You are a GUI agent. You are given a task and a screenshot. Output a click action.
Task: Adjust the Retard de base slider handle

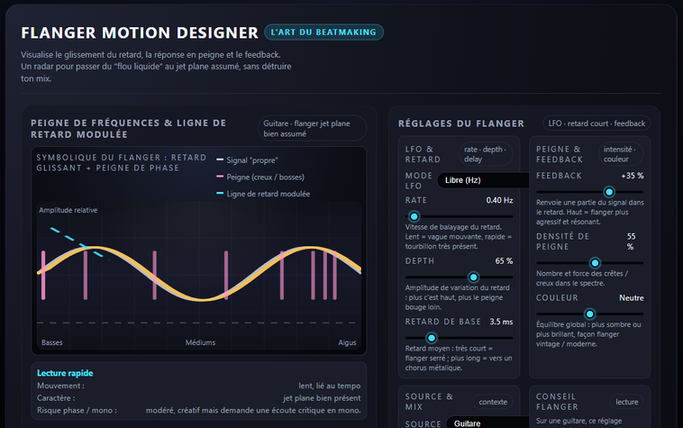(x=431, y=338)
